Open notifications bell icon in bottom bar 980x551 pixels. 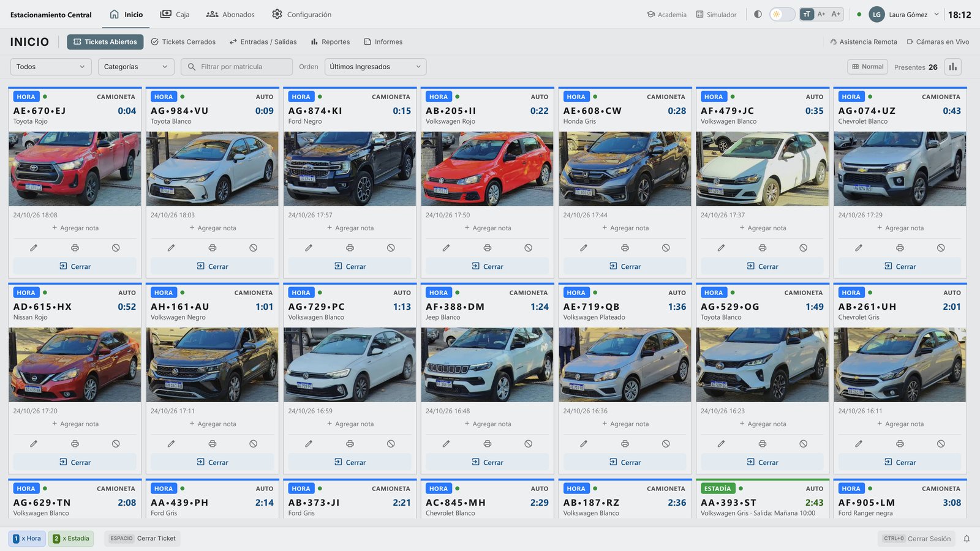pos(967,539)
